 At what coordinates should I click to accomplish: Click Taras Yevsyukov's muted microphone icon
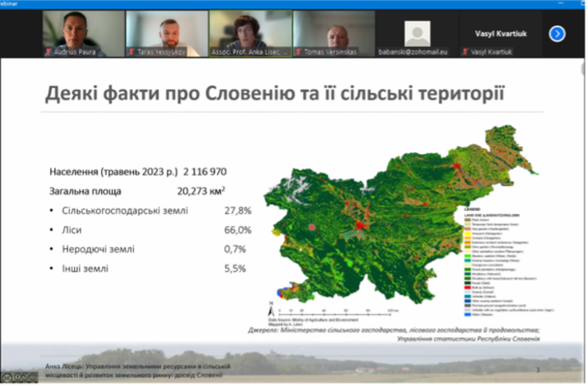click(x=132, y=52)
